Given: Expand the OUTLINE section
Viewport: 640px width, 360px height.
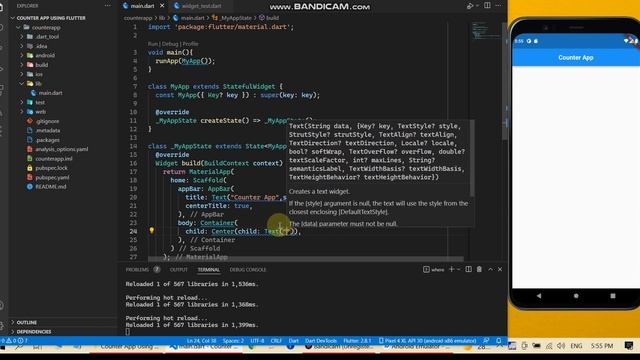Looking at the screenshot, I should pyautogui.click(x=27, y=322).
